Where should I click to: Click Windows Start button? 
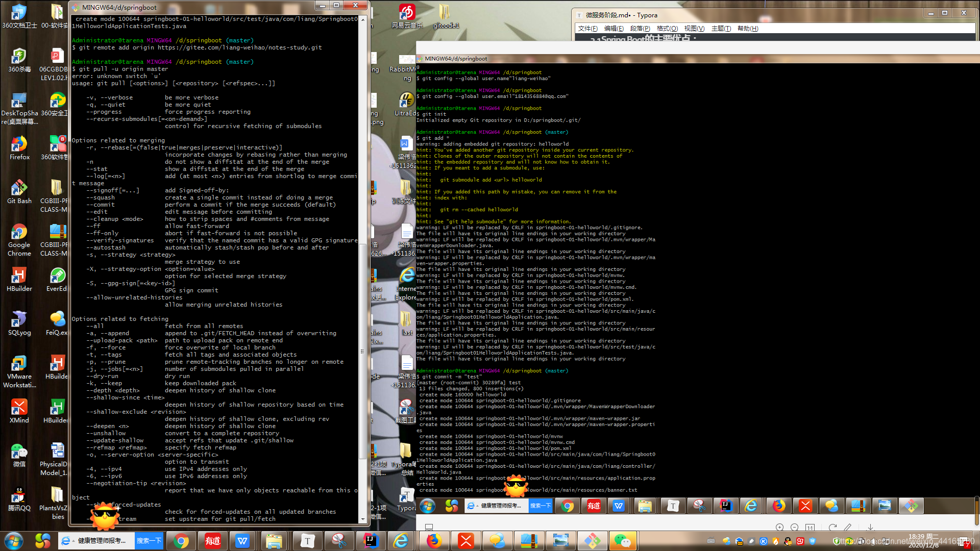[14, 541]
